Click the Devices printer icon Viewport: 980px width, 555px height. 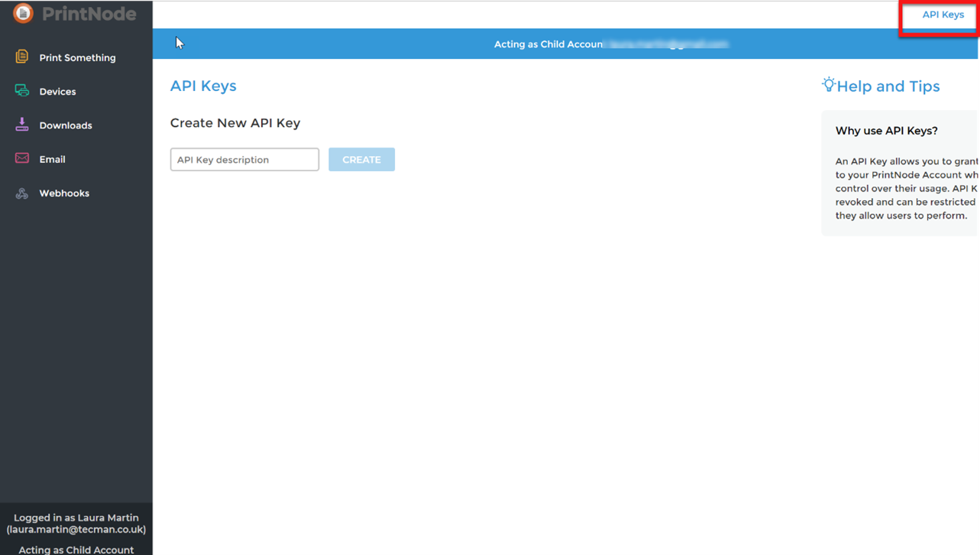pos(21,91)
